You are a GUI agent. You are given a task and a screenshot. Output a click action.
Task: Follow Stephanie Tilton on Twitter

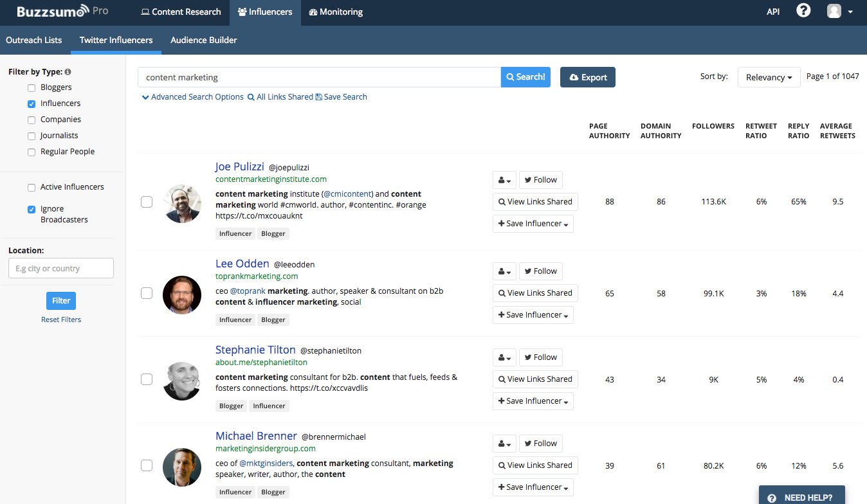[x=540, y=357]
